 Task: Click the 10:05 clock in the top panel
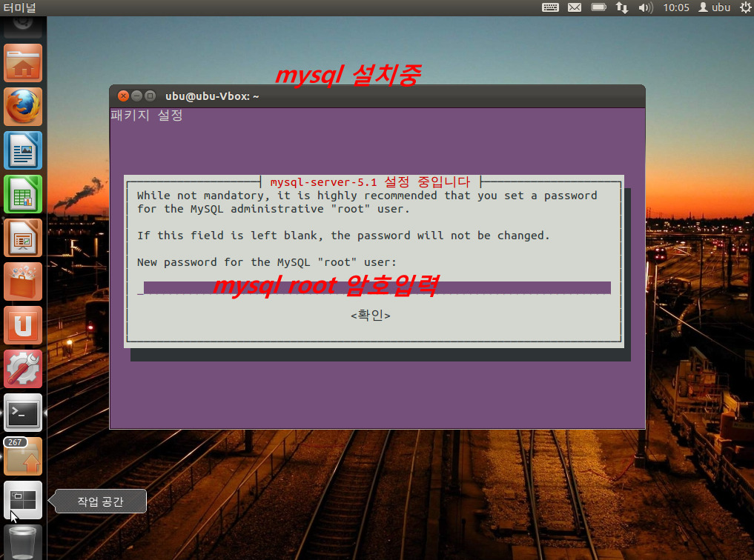point(676,7)
